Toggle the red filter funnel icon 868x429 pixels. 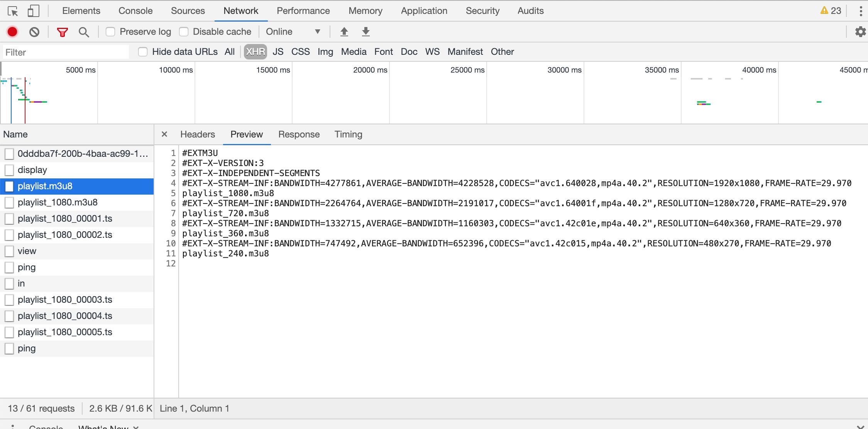(x=62, y=32)
